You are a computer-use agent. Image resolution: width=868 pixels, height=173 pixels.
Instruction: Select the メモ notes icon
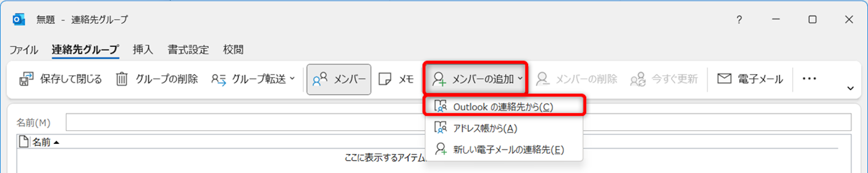(385, 79)
